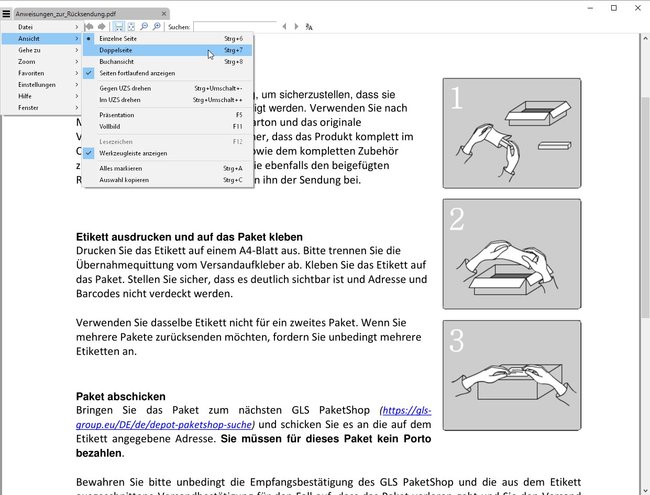
Task: Click the paragraph starting 'Verwenden Sie dasselbe Etikett'
Action: (249, 337)
